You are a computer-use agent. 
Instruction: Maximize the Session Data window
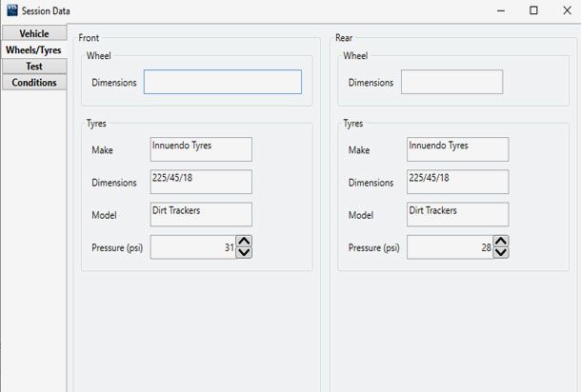(533, 10)
